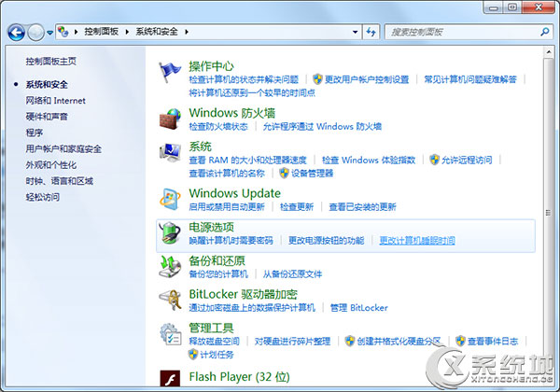Select 用户帐户和家庭安全 in the sidebar
This screenshot has height=392, width=560.
[x=63, y=149]
